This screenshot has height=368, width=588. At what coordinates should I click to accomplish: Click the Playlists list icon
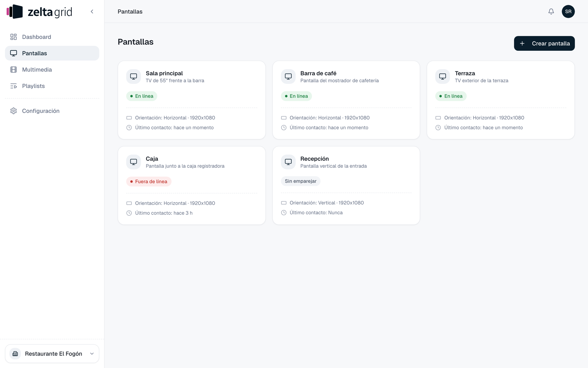(13, 86)
